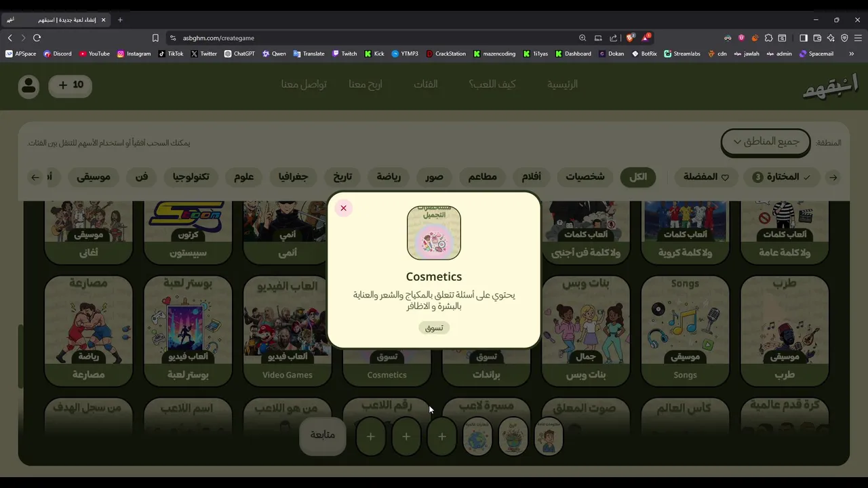Open the Brave Shields lion icon
Screen dimensions: 868x488
[630, 38]
